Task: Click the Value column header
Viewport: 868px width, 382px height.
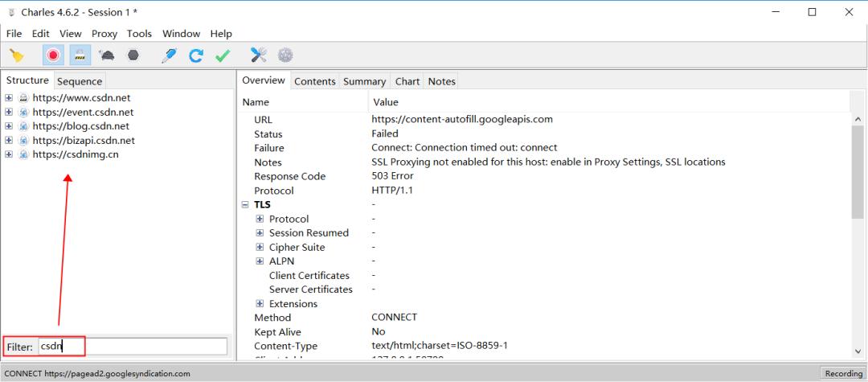Action: click(x=609, y=102)
